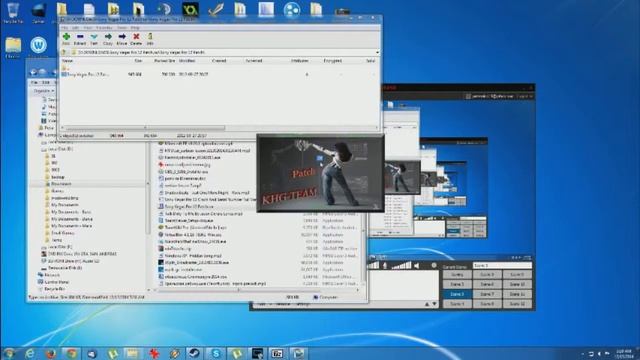The width and height of the screenshot is (640, 360).
Task: Go up one folder in 7-Zip
Action: 64,52
